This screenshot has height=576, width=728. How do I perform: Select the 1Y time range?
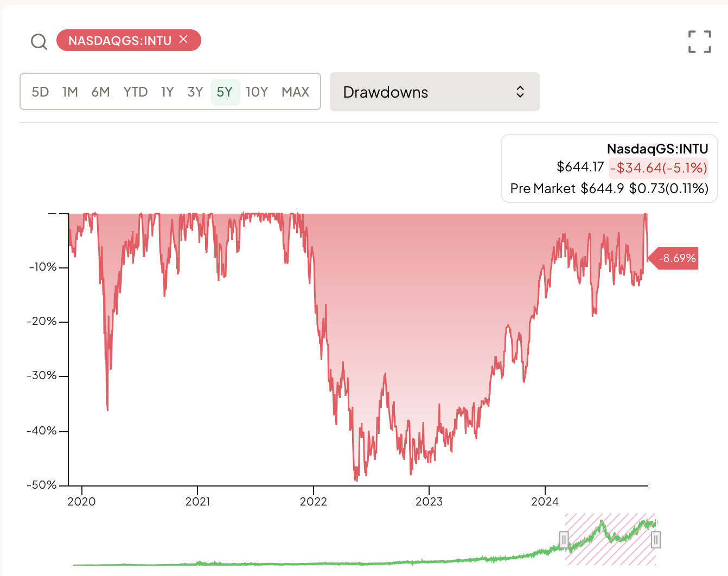point(167,92)
